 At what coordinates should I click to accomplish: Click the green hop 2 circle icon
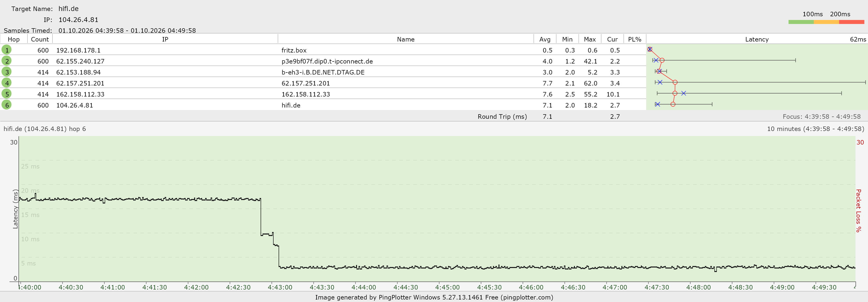pos(7,61)
